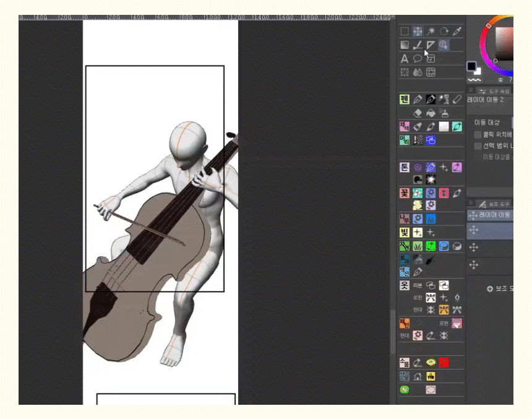Select the frame border panel tool

pyautogui.click(x=431, y=59)
